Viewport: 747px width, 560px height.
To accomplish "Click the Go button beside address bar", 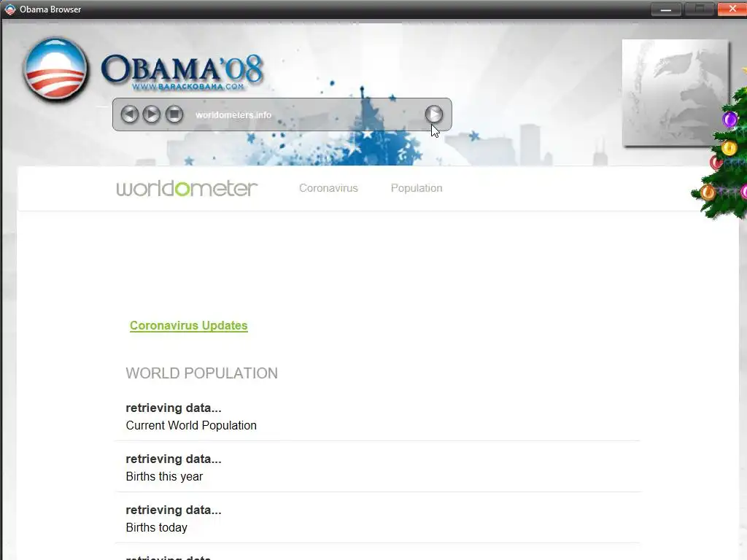I will pos(433,114).
